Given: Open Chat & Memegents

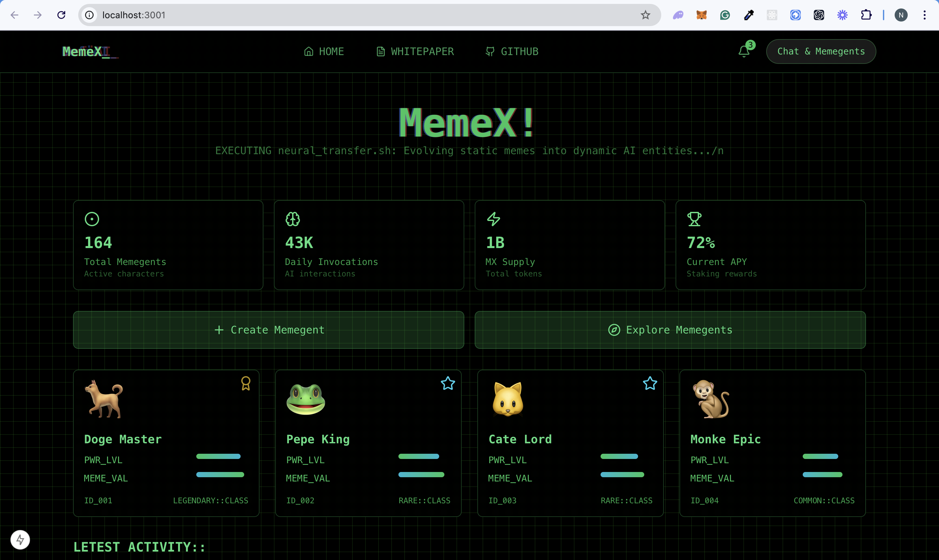Looking at the screenshot, I should (x=821, y=51).
